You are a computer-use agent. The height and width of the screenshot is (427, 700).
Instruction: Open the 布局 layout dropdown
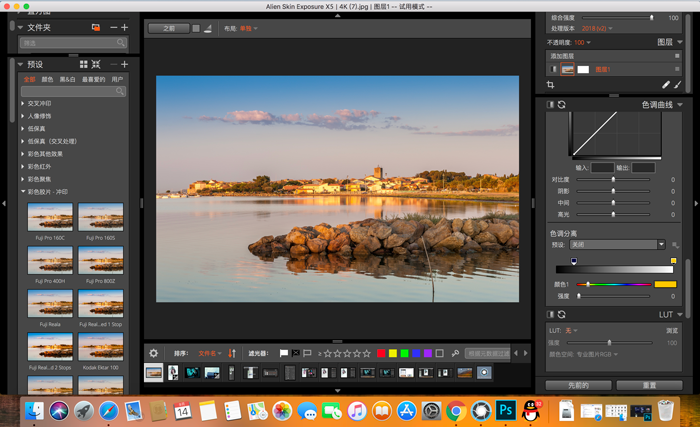click(247, 28)
